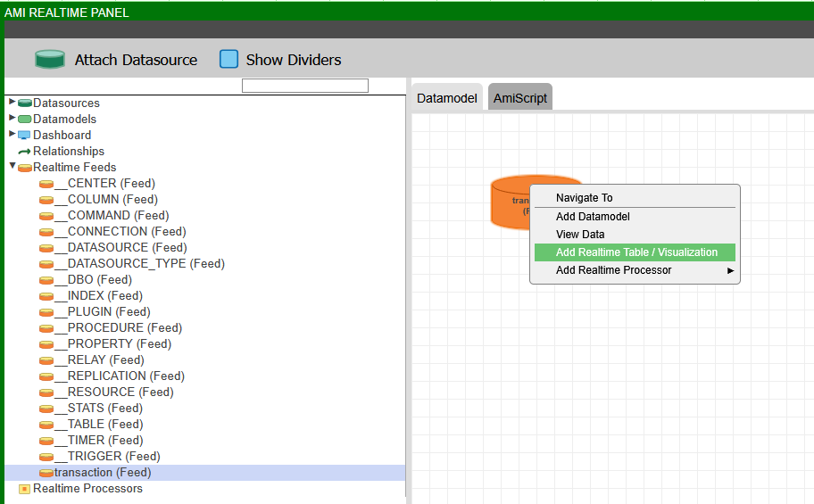Toggle the Show Dividers checkbox
This screenshot has height=504, width=814.
[x=229, y=60]
